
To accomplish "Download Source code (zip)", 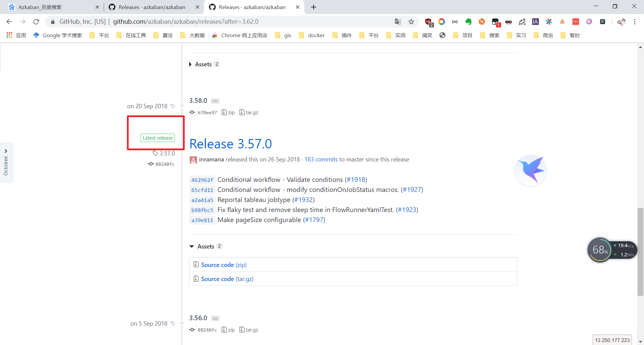I will (224, 265).
